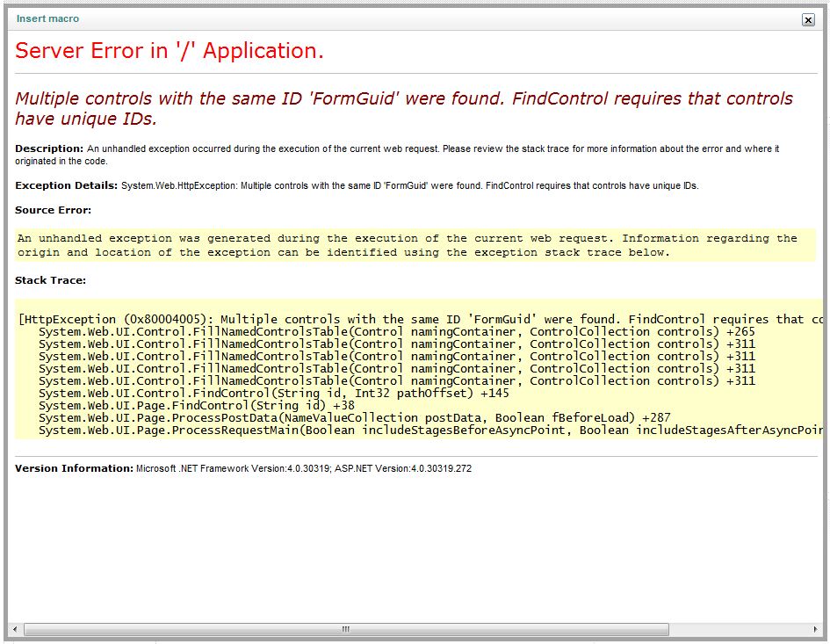Click the Page.ProcessRequestMain stack line
The width and height of the screenshot is (830, 644).
pyautogui.click(x=430, y=431)
